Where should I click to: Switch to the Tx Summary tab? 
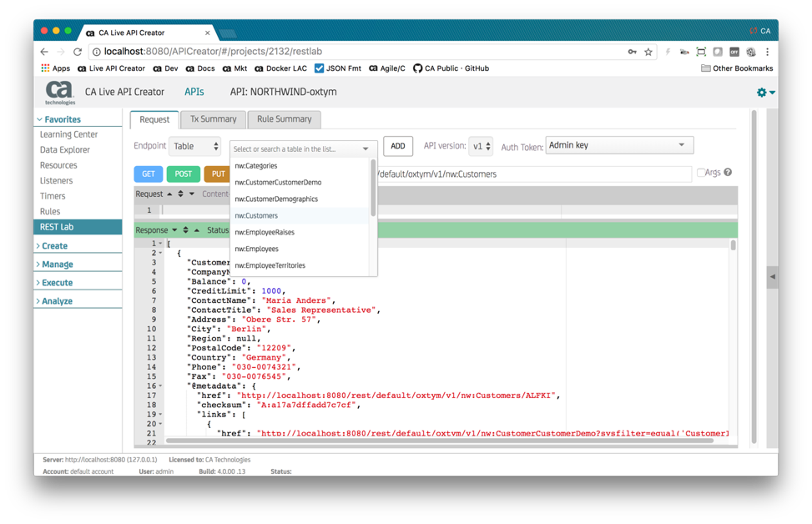214,119
